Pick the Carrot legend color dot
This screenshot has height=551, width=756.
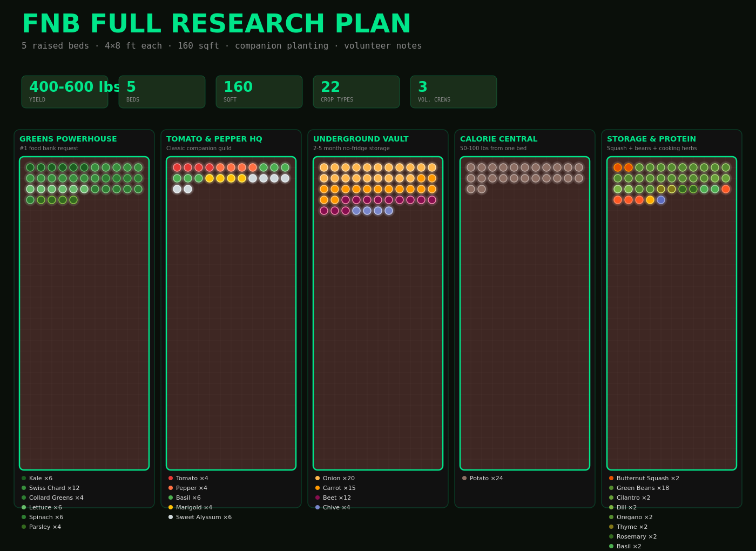318,488
